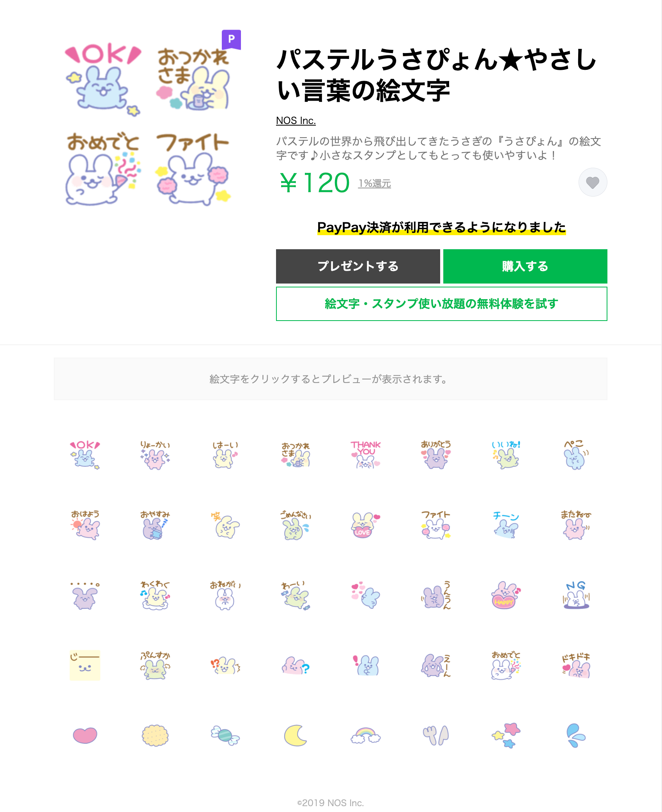Select the LOVE heart rabbit emoji
This screenshot has width=662, height=812.
click(x=366, y=525)
